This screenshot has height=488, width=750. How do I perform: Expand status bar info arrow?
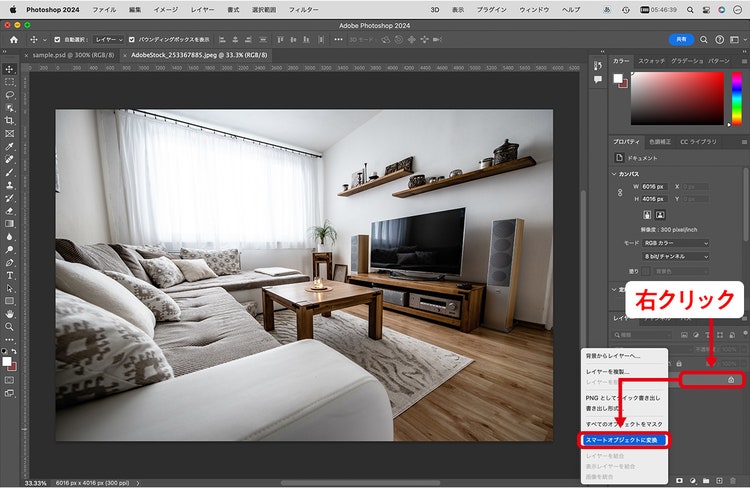pos(138,483)
